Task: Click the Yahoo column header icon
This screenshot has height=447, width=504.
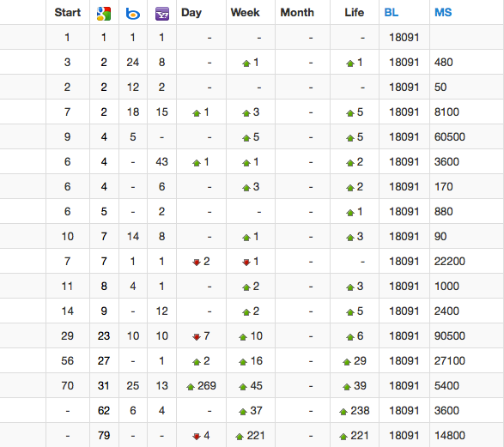Action: coord(162,14)
